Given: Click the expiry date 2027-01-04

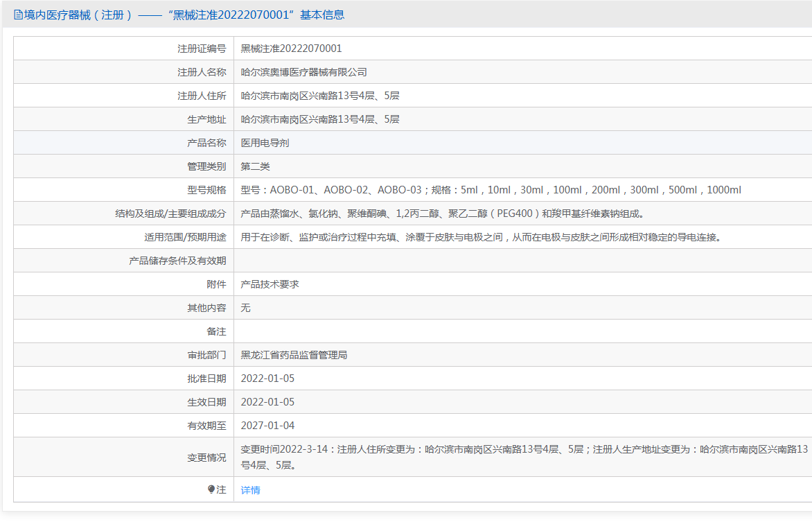Looking at the screenshot, I should click(x=267, y=426).
